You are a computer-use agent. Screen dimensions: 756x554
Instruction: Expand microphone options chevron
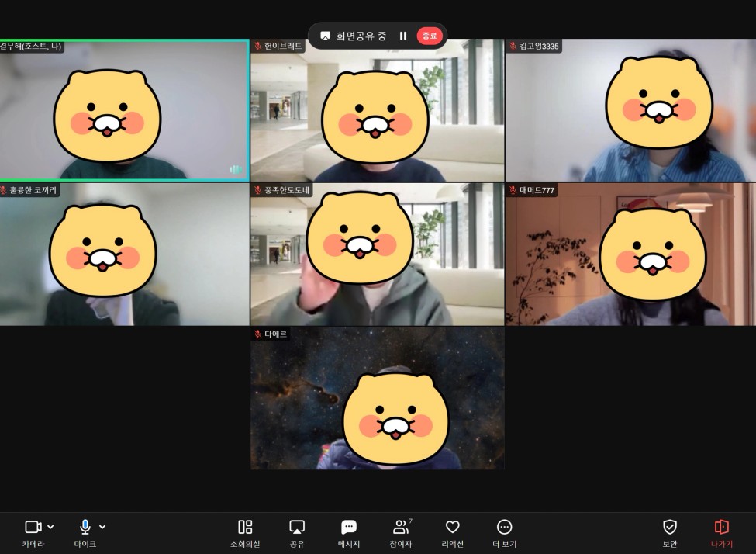pos(102,527)
